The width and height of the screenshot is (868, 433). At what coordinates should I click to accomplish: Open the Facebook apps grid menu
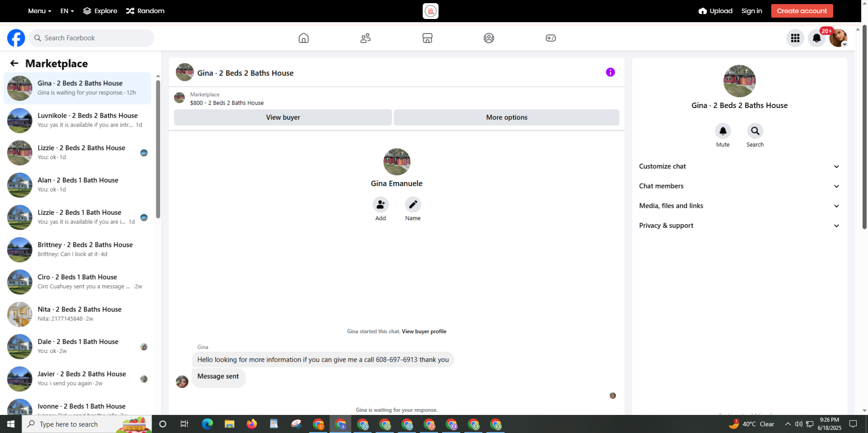[x=795, y=38]
